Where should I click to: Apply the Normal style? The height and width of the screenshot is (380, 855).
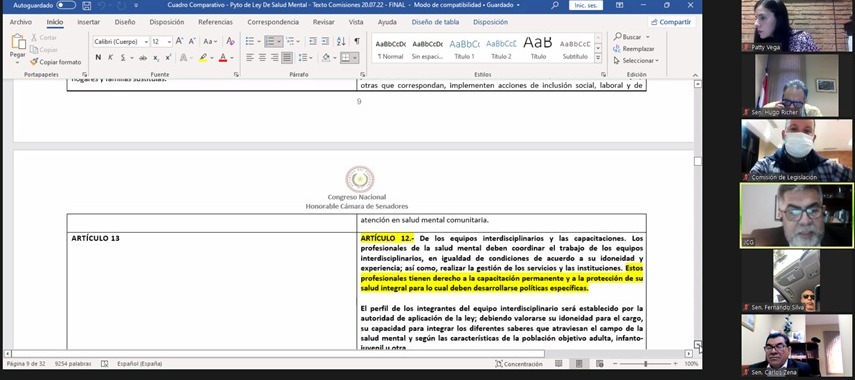click(x=390, y=49)
